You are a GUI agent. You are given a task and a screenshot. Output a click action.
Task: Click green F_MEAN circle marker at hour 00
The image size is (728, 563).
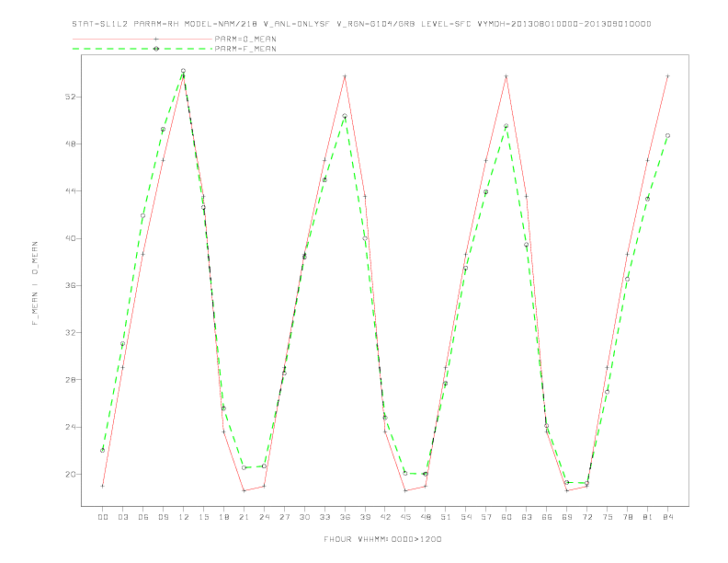tap(103, 450)
